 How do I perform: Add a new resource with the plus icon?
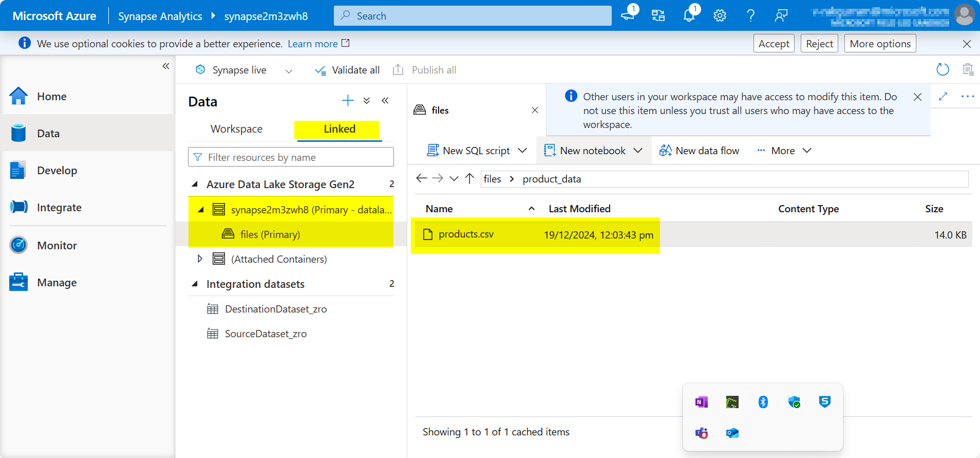tap(348, 100)
